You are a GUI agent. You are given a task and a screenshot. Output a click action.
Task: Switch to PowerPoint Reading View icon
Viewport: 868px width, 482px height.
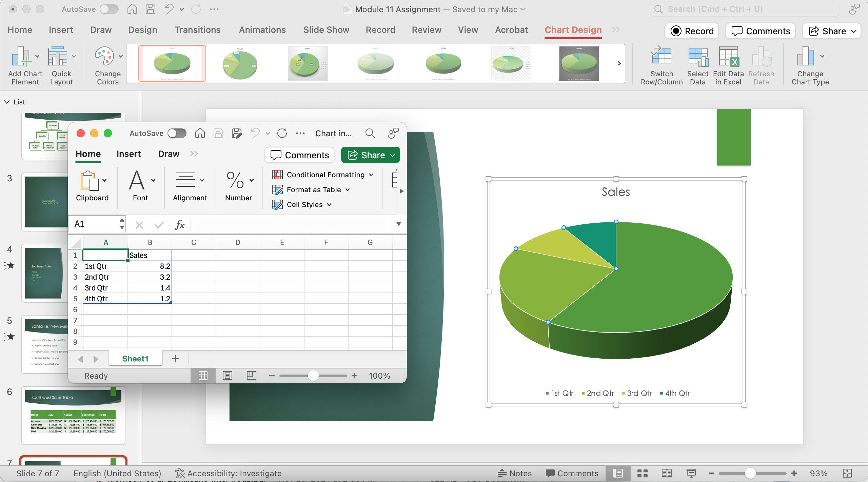pos(667,473)
